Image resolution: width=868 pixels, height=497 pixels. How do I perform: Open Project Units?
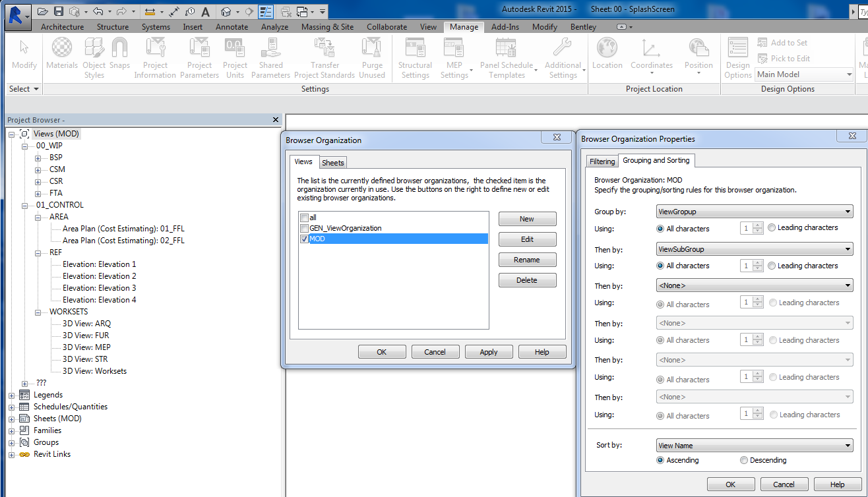pyautogui.click(x=235, y=58)
